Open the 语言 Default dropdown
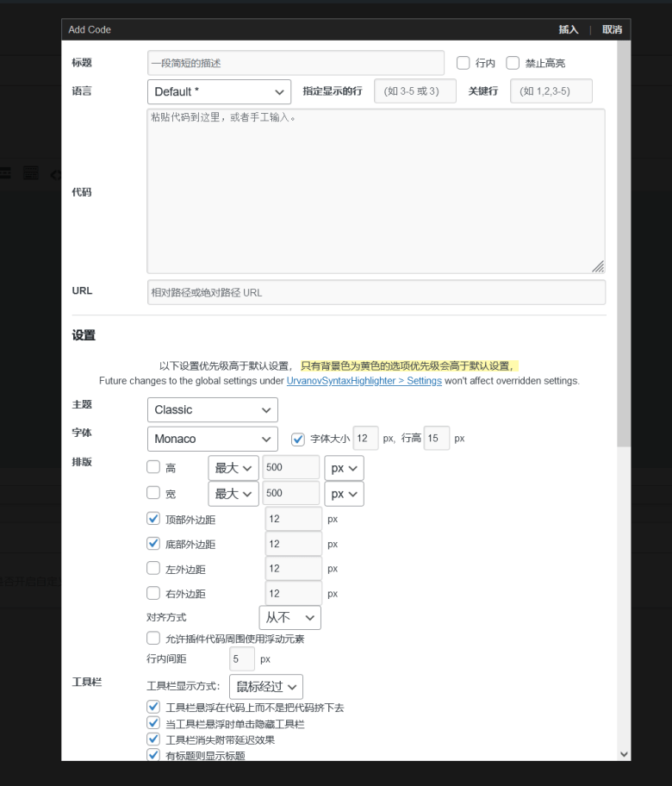The image size is (672, 786). [x=219, y=91]
